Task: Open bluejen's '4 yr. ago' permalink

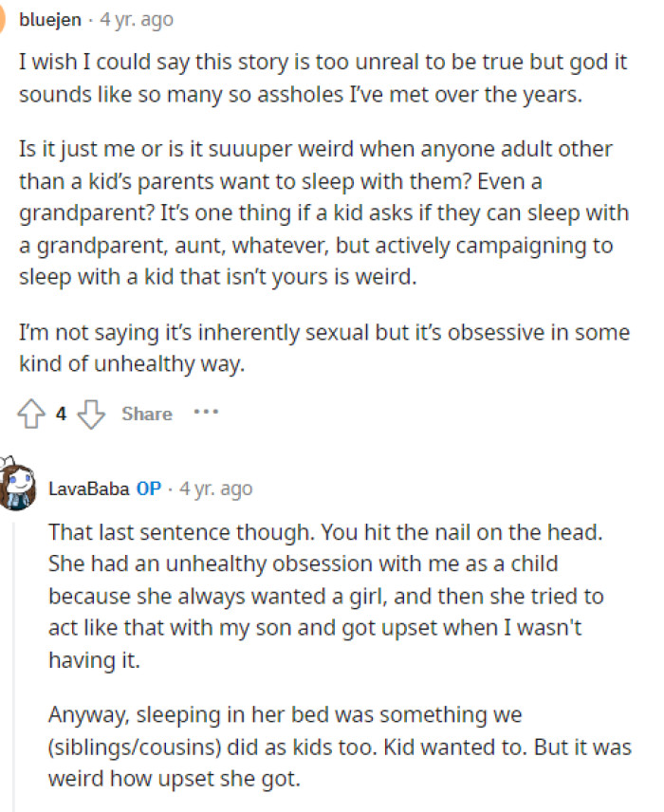Action: tap(135, 17)
